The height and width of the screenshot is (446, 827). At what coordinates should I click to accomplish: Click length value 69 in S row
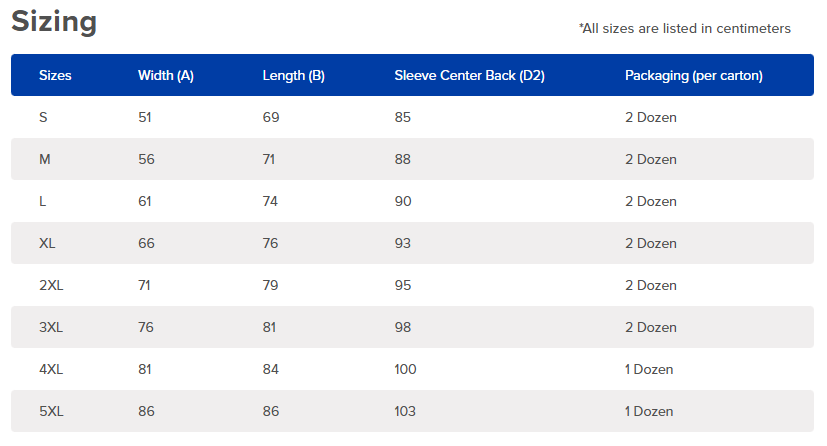[x=271, y=117]
